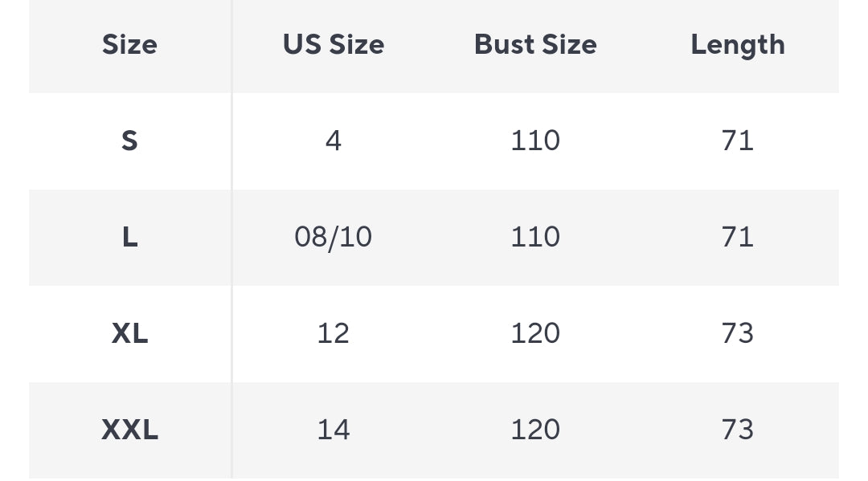Select the L size row label
This screenshot has height=481, width=868.
pos(129,238)
